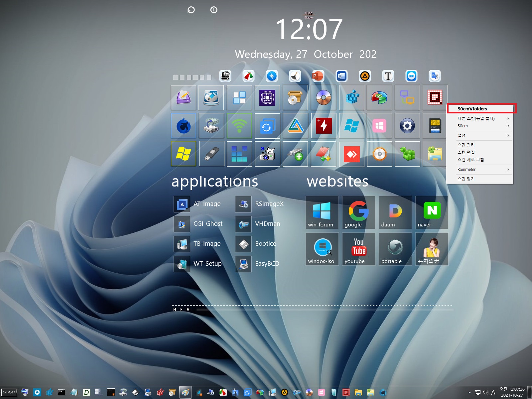The image size is (532, 399).
Task: Click the blue lightning bolt circle icon
Action: [x=272, y=76]
